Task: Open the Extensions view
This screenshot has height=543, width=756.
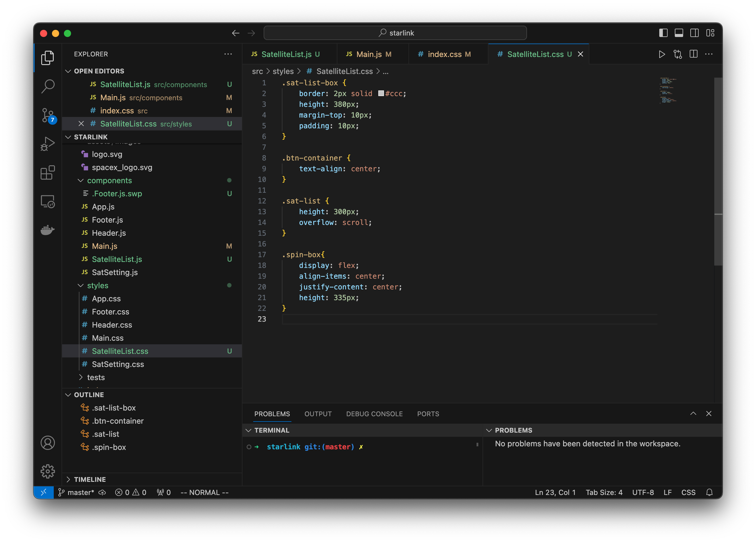Action: coord(48,172)
